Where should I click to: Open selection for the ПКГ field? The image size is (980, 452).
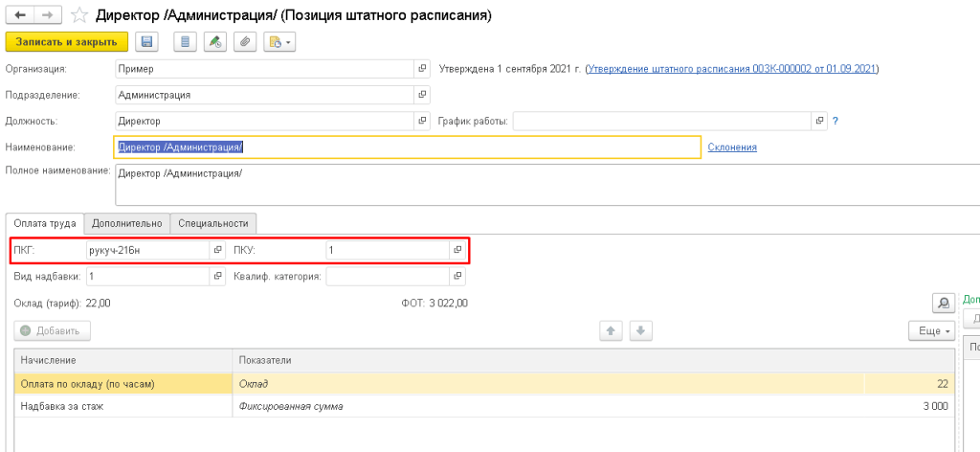pos(218,250)
